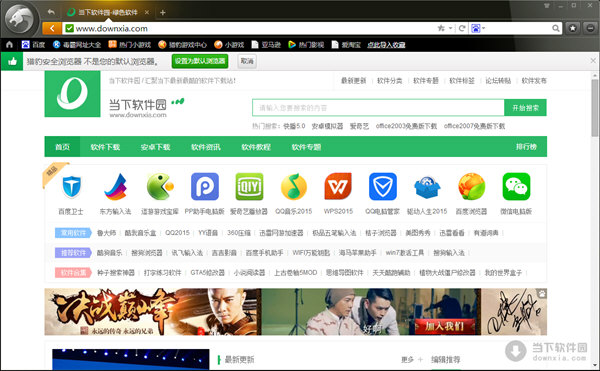Open the iQIYI player icon

point(249,186)
